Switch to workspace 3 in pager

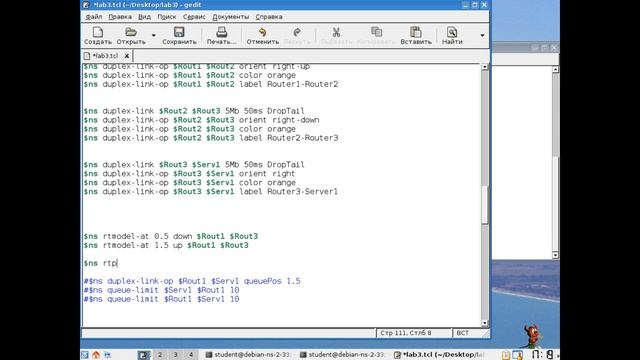pos(176,355)
